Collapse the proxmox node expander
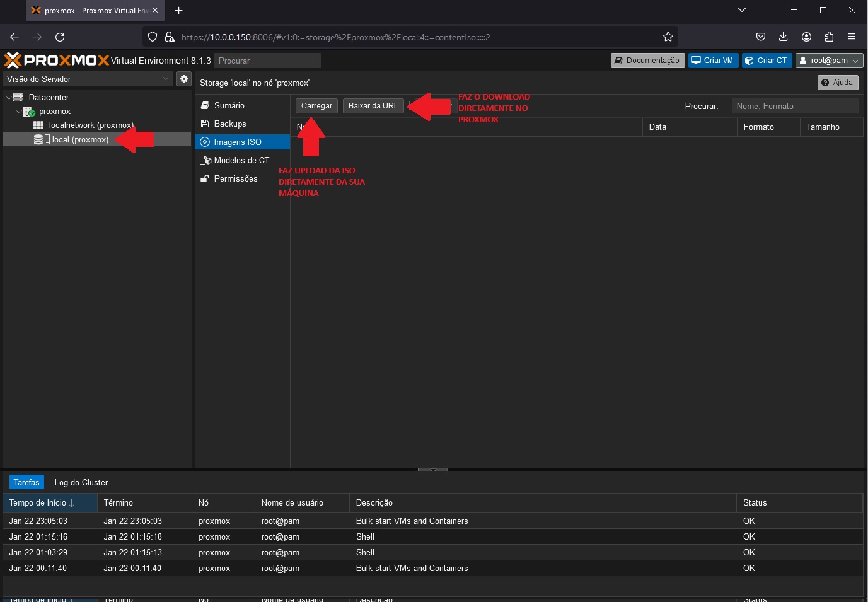The height and width of the screenshot is (602, 868). [19, 112]
